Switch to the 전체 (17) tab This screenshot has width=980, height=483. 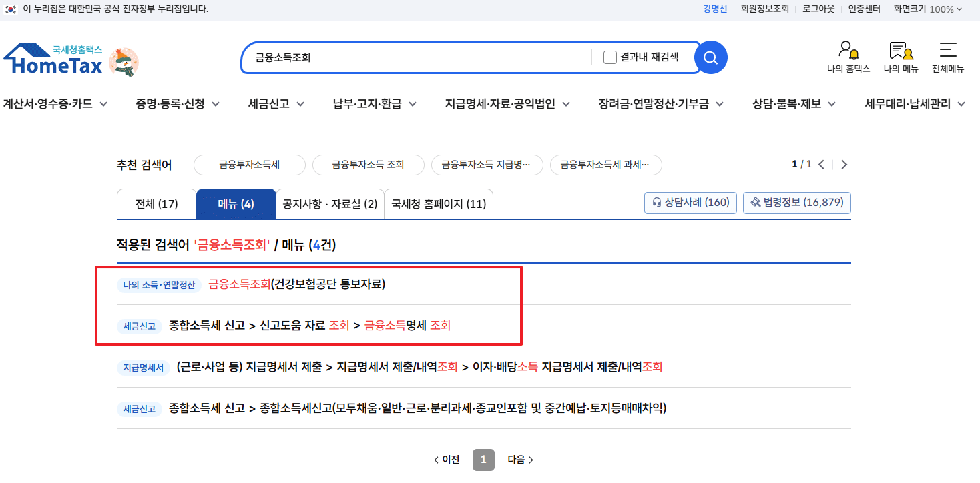156,203
